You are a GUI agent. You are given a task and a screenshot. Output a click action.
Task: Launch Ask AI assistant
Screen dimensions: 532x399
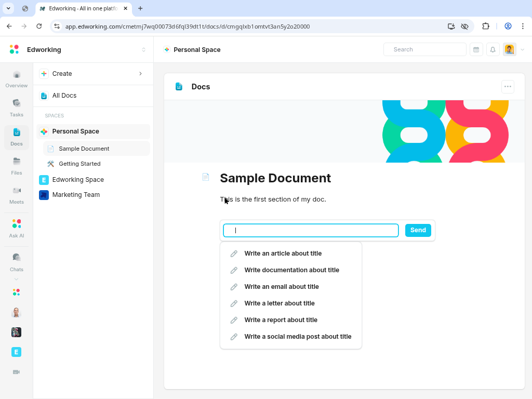pyautogui.click(x=17, y=228)
